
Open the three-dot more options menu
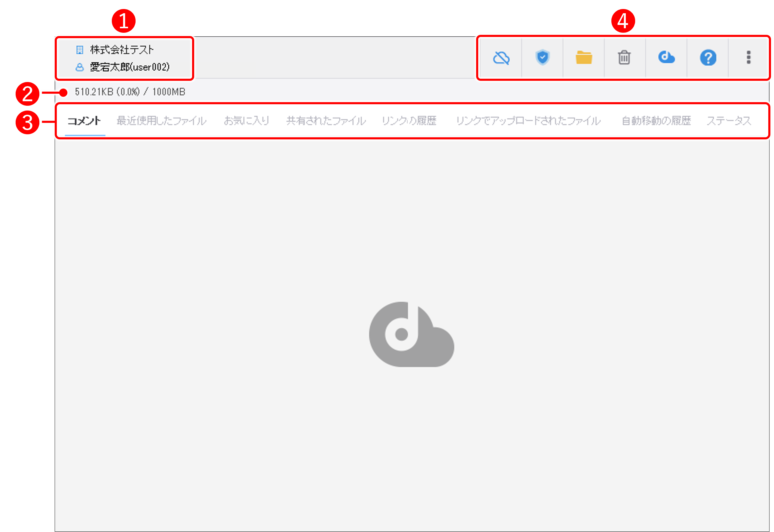(x=749, y=58)
